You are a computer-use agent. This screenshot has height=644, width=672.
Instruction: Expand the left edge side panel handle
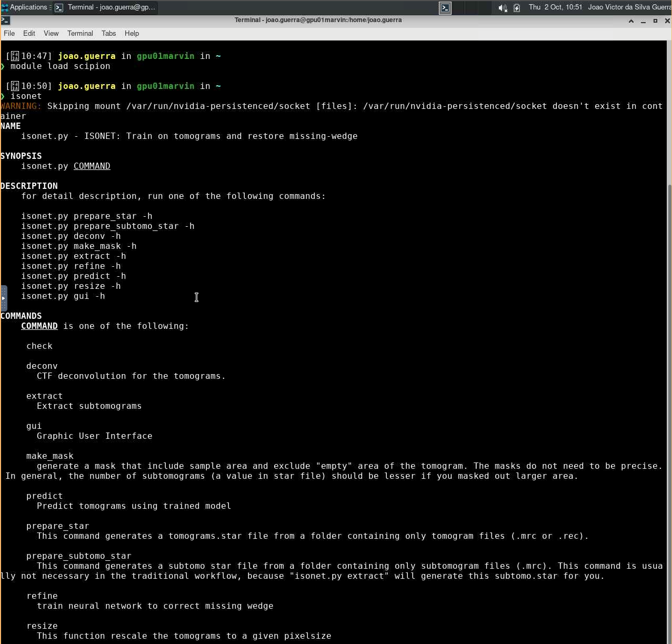coord(4,298)
